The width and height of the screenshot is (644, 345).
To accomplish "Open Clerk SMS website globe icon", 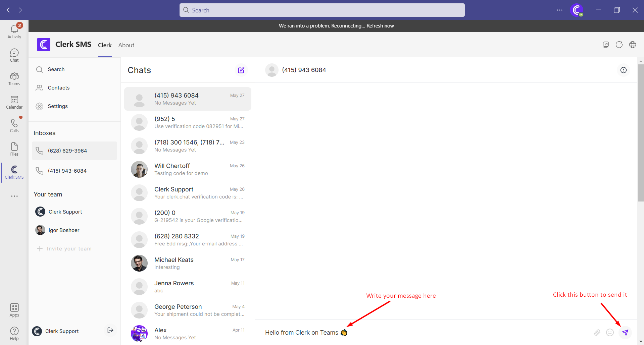I will coord(633,45).
